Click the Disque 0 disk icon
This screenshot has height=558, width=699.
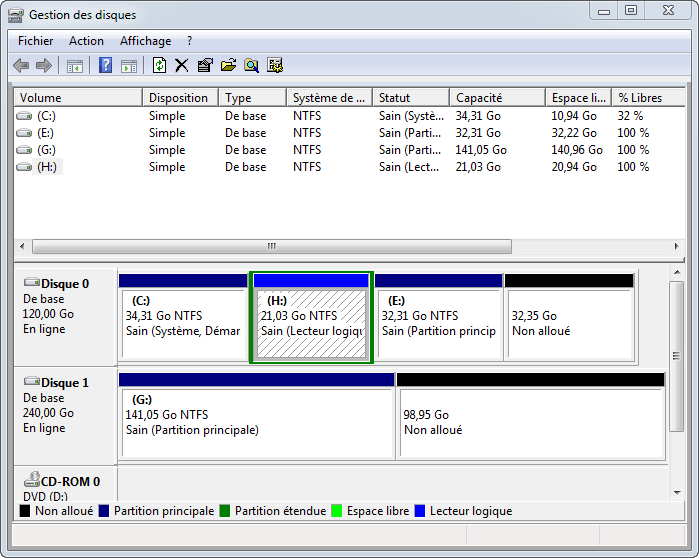point(32,282)
